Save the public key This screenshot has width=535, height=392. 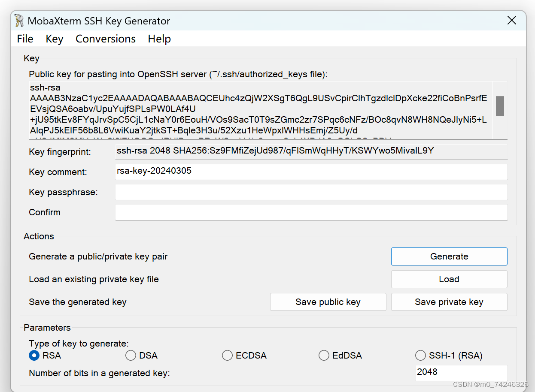pos(328,302)
